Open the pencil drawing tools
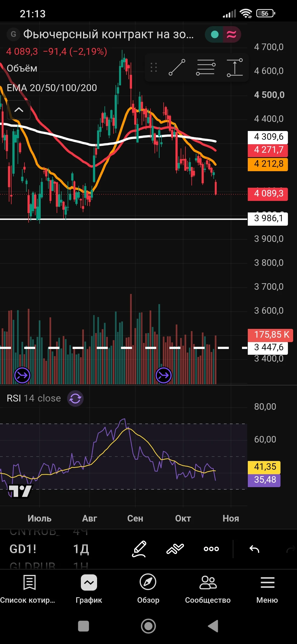The width and height of the screenshot is (297, 644). coord(139,549)
